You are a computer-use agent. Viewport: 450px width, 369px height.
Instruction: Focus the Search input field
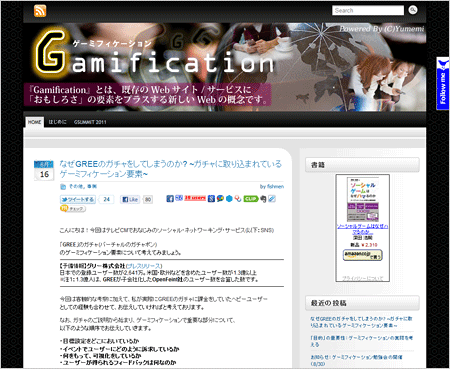pos(368,10)
